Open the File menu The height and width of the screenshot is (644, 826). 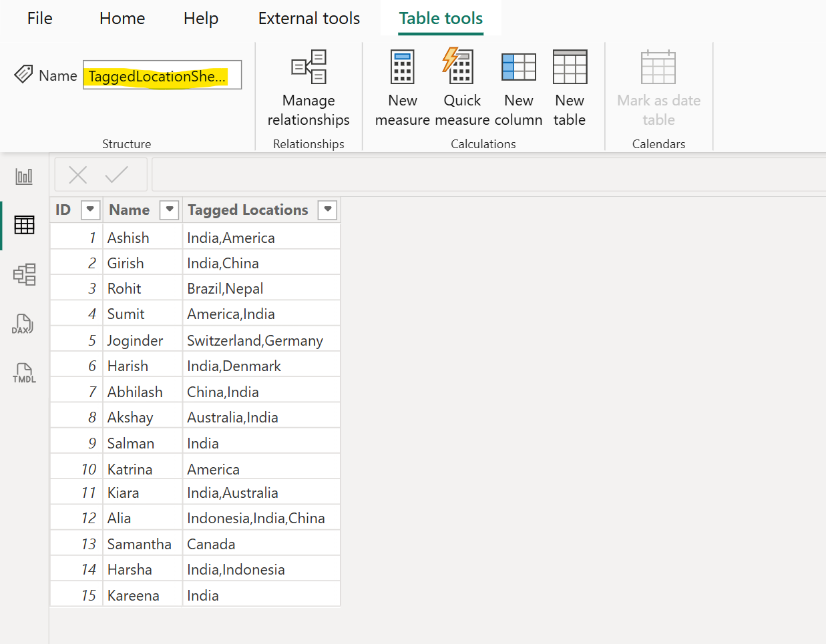point(39,18)
